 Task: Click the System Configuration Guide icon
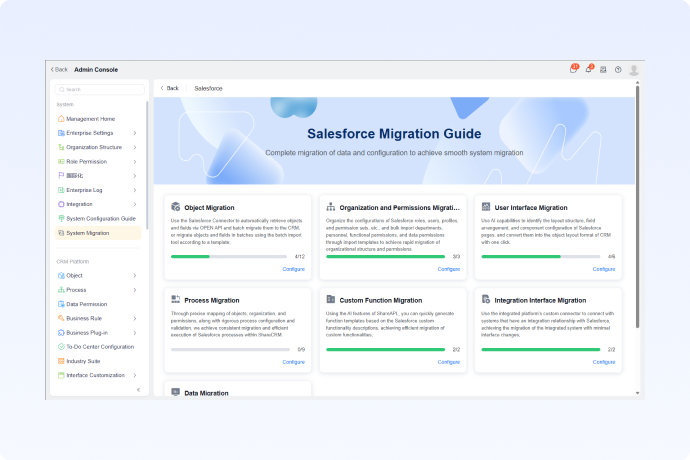pyautogui.click(x=61, y=218)
